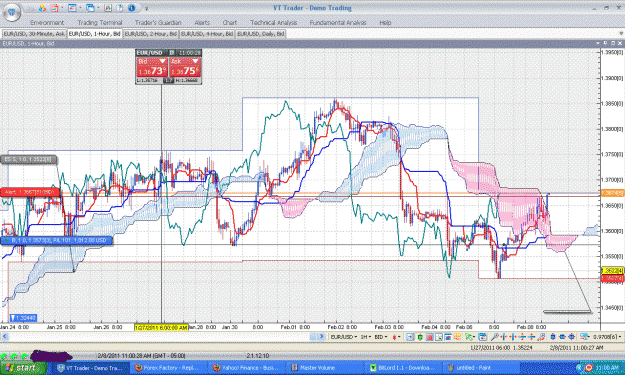Image resolution: width=625 pixels, height=375 pixels.
Task: Click the help document icon in quick-access bar
Action: (119, 8)
